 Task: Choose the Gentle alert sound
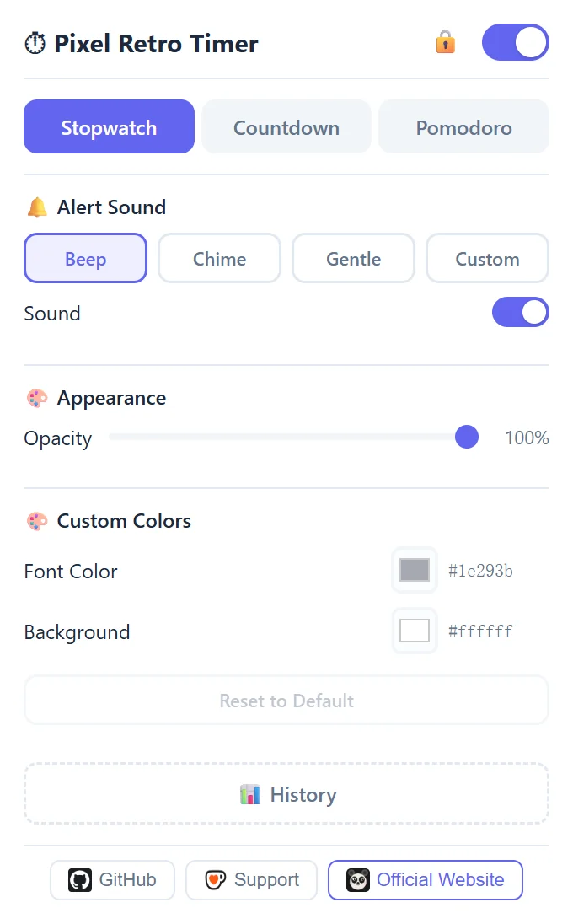pyautogui.click(x=353, y=259)
